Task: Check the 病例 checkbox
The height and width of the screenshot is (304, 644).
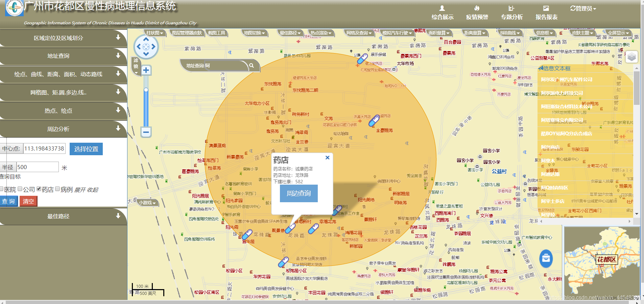Action: (57, 189)
